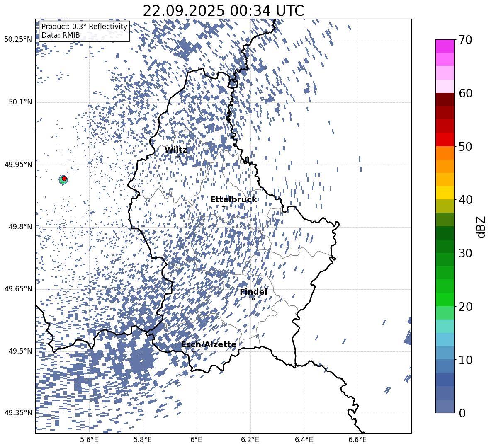
Task: Click the colorbar tick value 20
Action: tap(466, 306)
